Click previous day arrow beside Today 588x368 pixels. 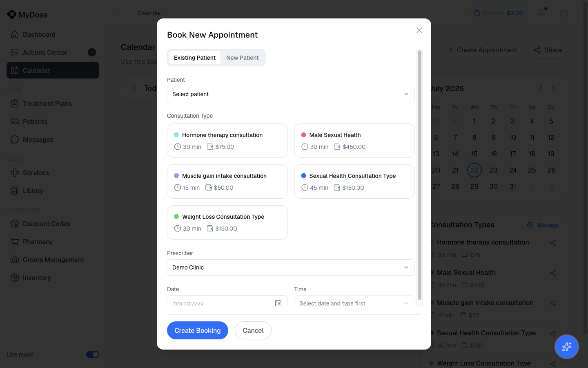pyautogui.click(x=134, y=88)
